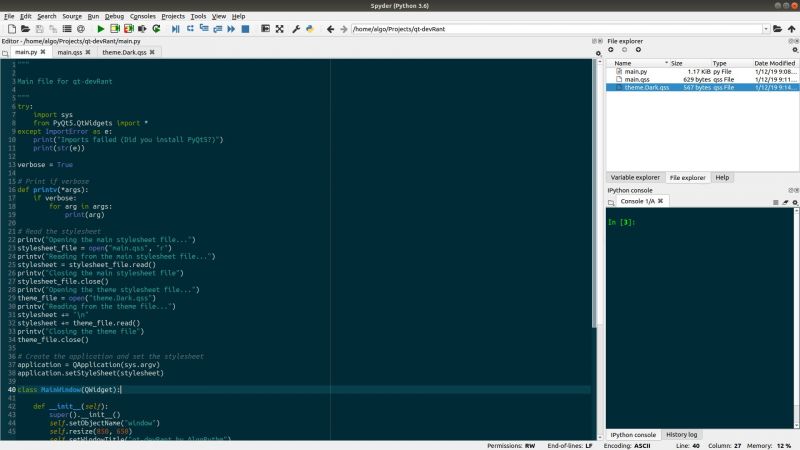The height and width of the screenshot is (450, 800).
Task: Open the Help pane tab
Action: click(x=722, y=178)
